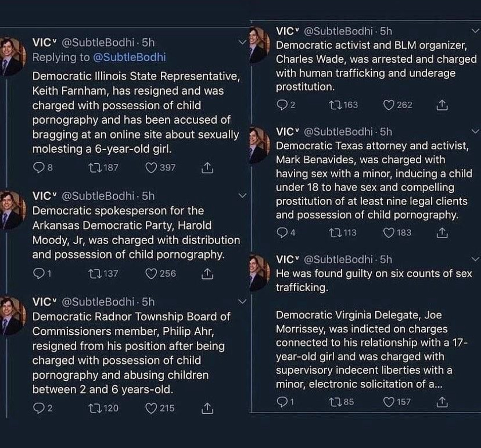Click the avatar beside the Mark Benavides tweet

pyautogui.click(x=259, y=145)
